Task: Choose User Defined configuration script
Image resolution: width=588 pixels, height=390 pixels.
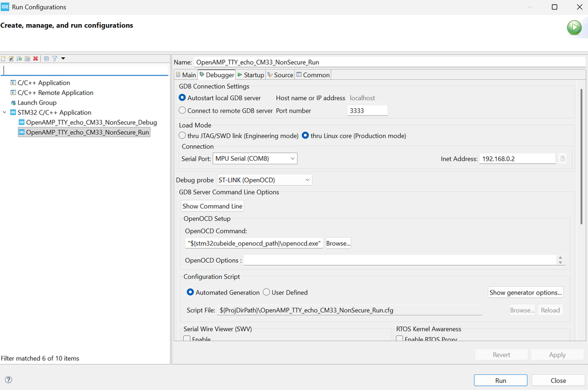Action: pos(266,292)
